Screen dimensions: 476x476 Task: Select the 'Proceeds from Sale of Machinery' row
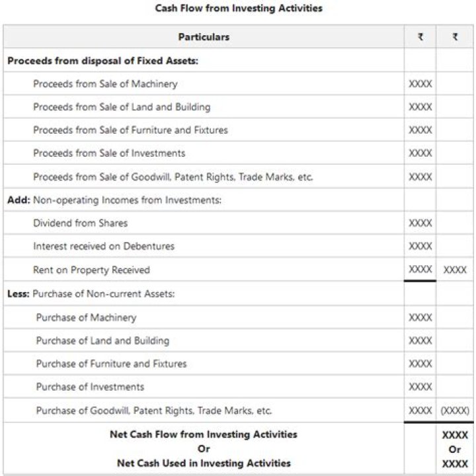(105, 84)
